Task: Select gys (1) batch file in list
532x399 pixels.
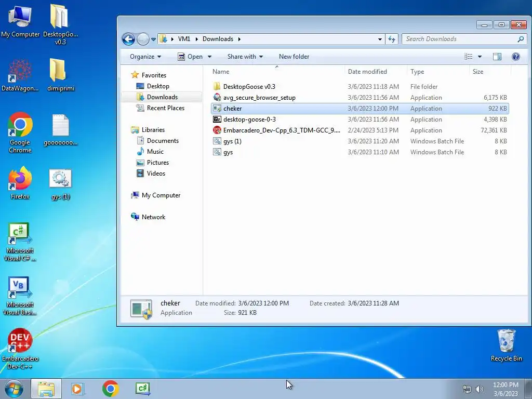Action: [360, 141]
